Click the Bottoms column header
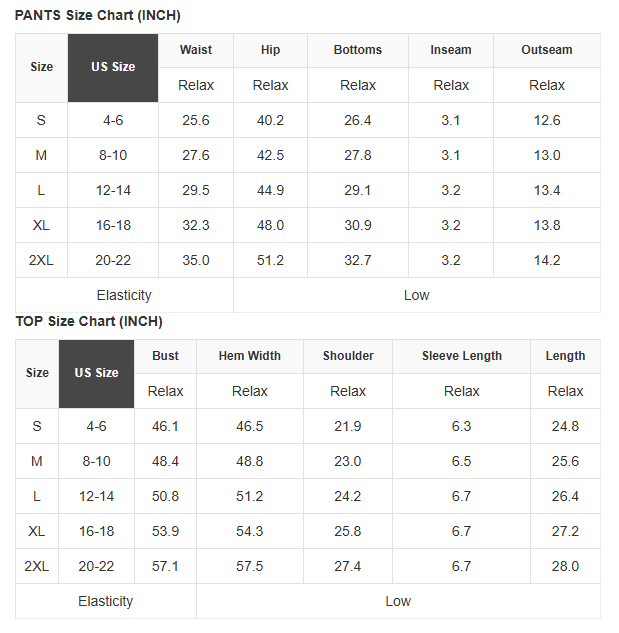Viewport: 619px width, 633px height. click(x=358, y=50)
